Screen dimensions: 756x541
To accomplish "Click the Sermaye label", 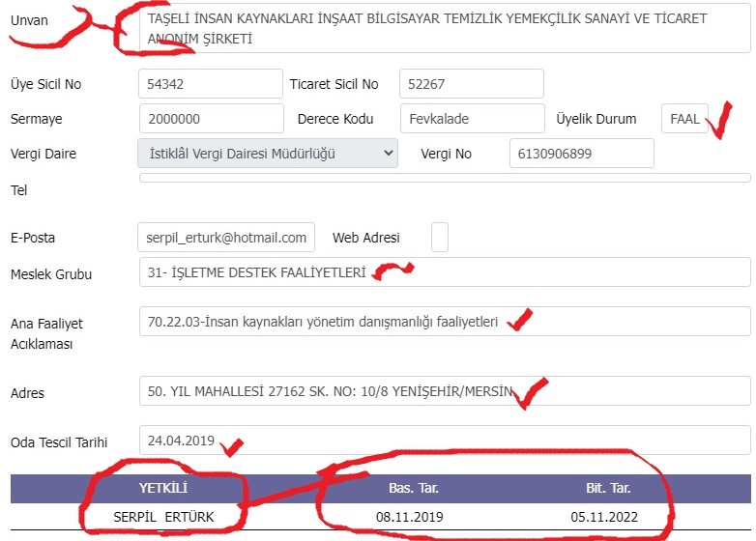I will pos(36,119).
